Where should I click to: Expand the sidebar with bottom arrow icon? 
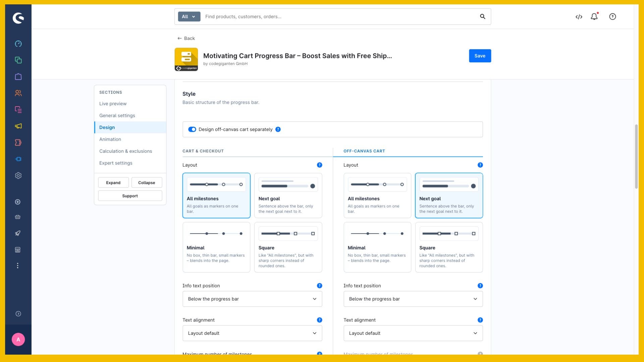(x=18, y=314)
